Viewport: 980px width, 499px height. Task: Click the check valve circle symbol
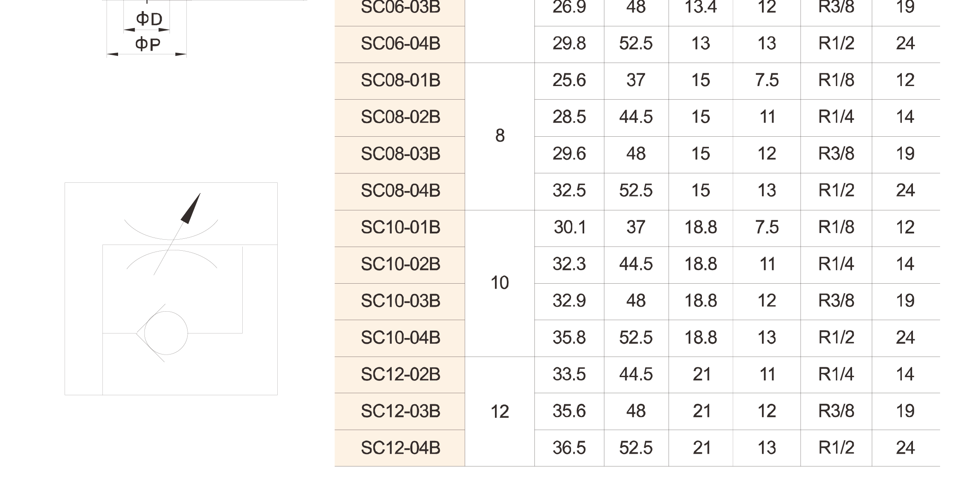(166, 333)
